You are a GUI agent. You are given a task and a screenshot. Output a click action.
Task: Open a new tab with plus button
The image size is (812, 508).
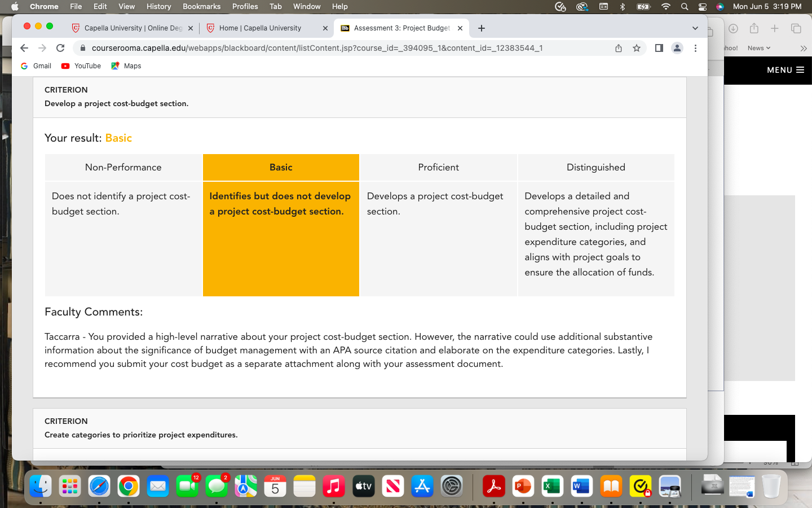pyautogui.click(x=481, y=28)
